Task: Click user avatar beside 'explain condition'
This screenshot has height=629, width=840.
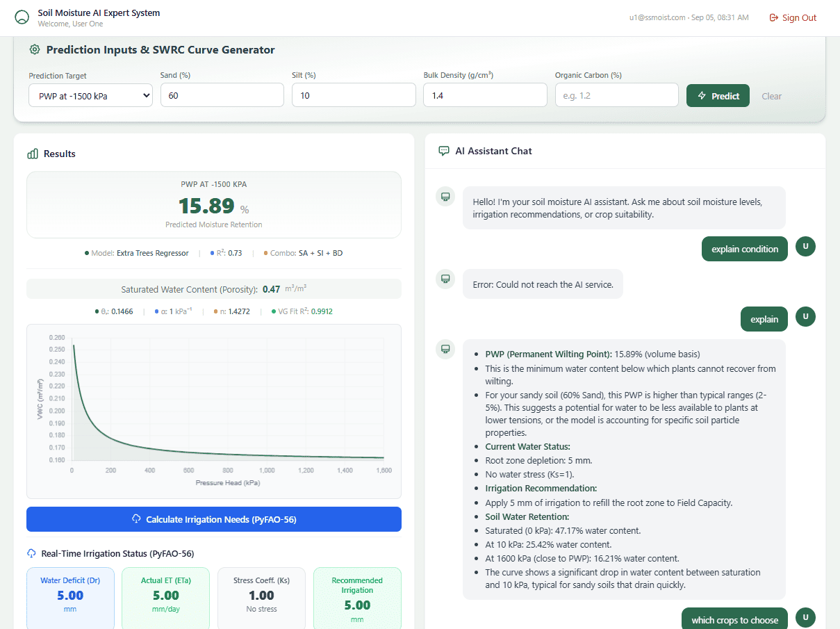Action: click(805, 247)
